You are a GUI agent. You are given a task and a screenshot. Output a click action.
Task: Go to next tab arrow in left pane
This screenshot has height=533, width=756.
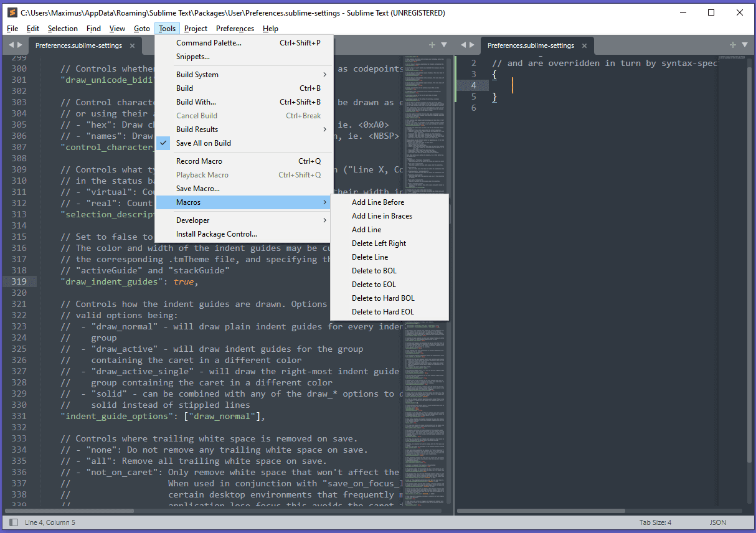(19, 45)
